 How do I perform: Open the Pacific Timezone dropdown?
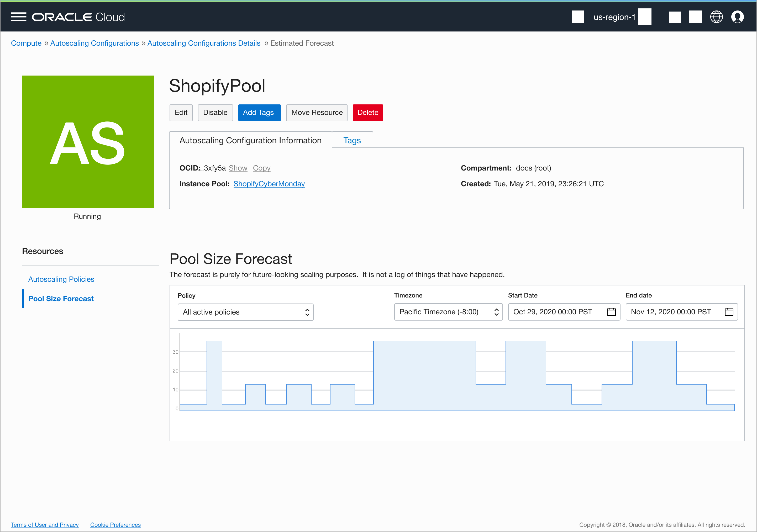coord(448,312)
